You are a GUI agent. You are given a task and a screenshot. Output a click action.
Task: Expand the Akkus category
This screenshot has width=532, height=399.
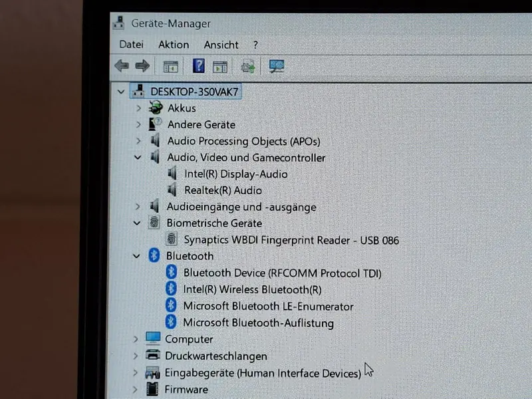click(x=138, y=108)
